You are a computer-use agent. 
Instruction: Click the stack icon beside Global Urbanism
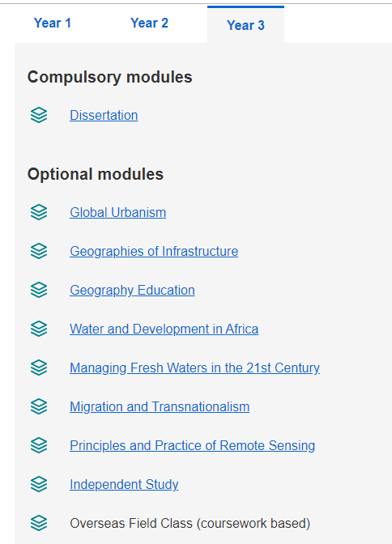39,212
